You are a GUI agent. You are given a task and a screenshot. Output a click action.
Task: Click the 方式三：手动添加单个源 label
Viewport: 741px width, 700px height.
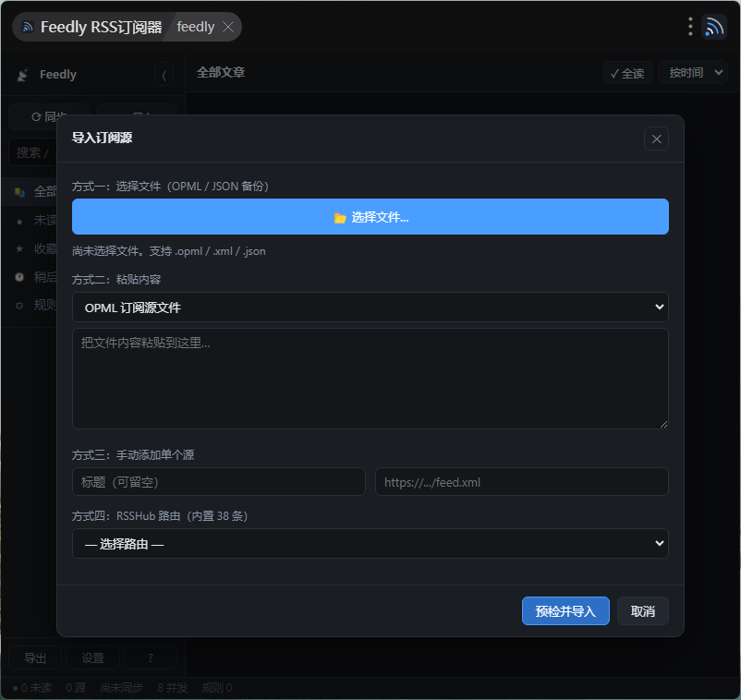coord(133,455)
